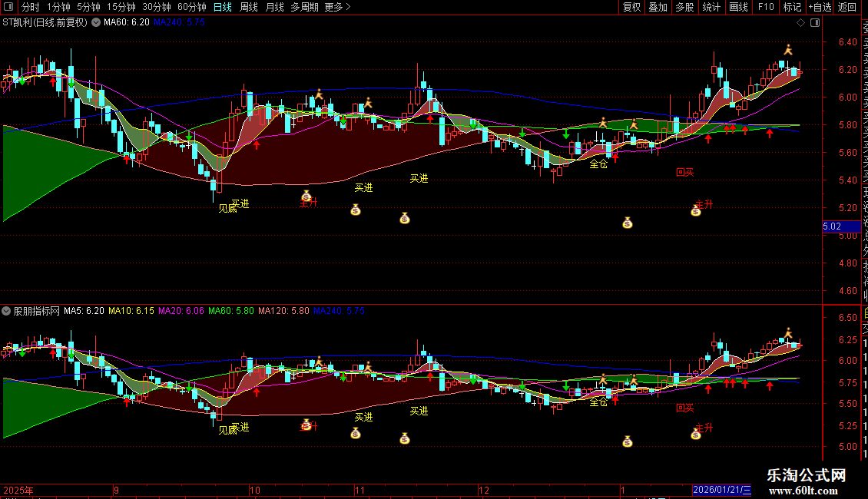Expand the 更多 periods menu
The height and width of the screenshot is (499, 868).
(x=337, y=7)
